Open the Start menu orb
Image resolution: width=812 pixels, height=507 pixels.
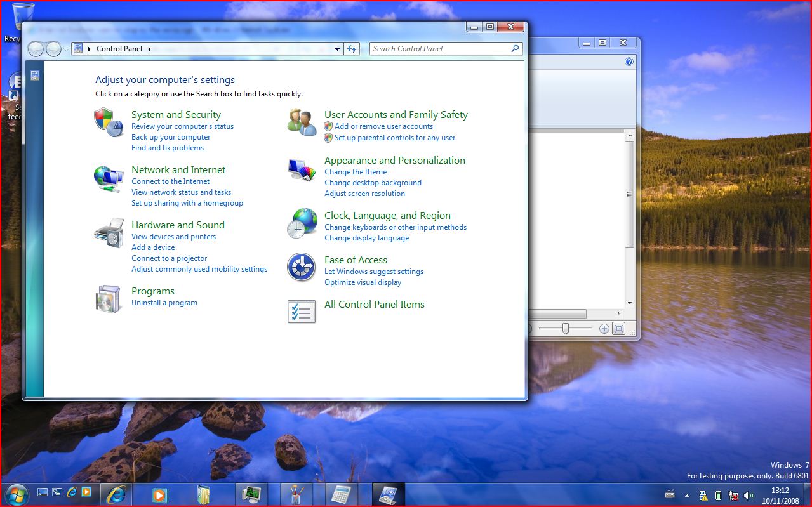pyautogui.click(x=16, y=494)
